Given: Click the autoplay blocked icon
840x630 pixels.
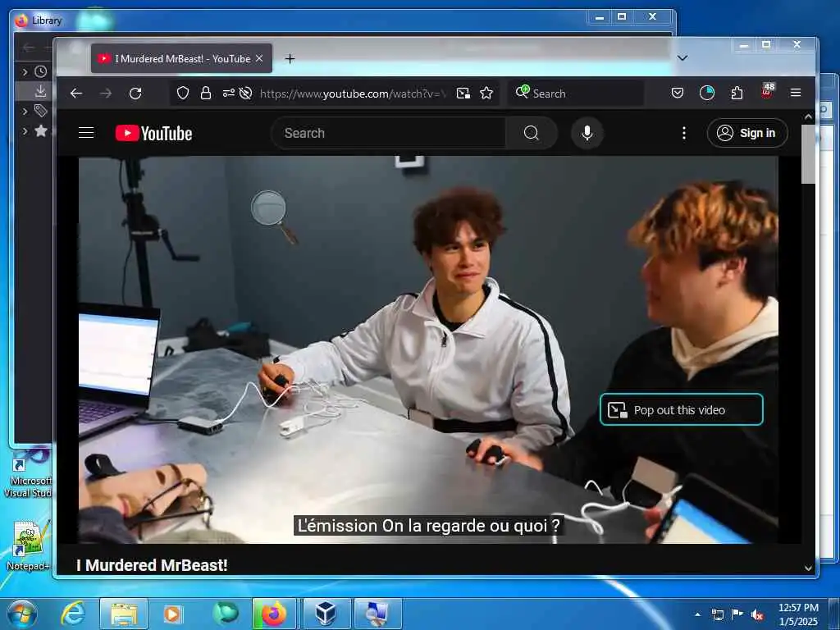Looking at the screenshot, I should [x=245, y=94].
